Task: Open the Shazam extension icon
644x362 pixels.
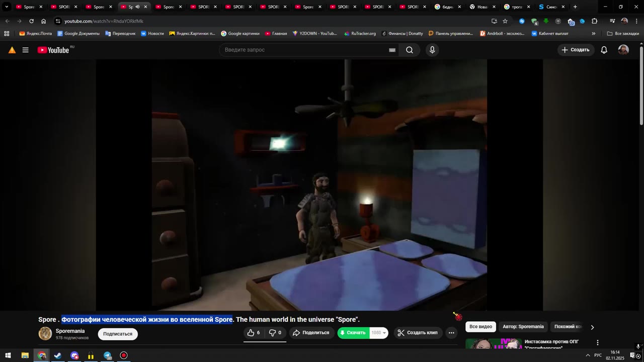Action: coord(522,21)
